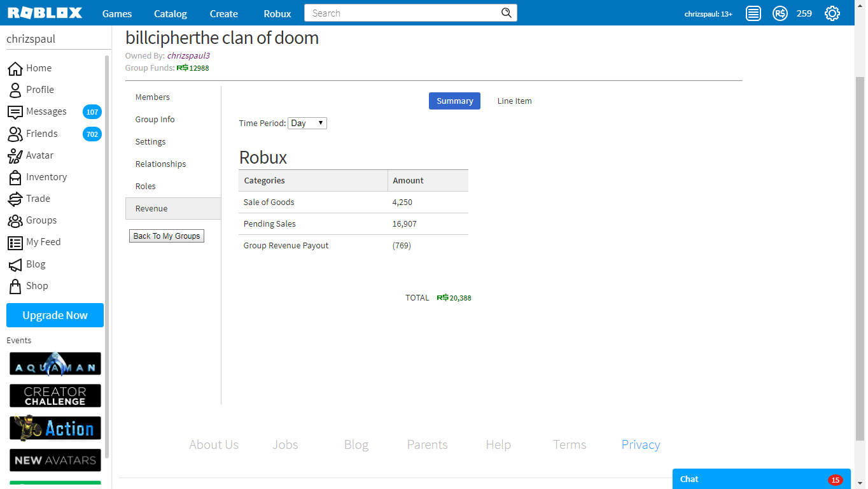Click the Sale of Goods row

pyautogui.click(x=353, y=202)
